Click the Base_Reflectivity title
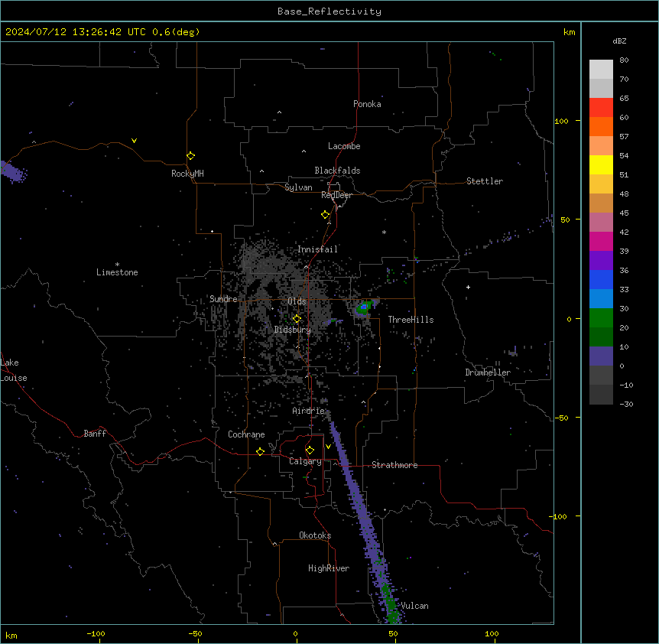 (x=329, y=11)
